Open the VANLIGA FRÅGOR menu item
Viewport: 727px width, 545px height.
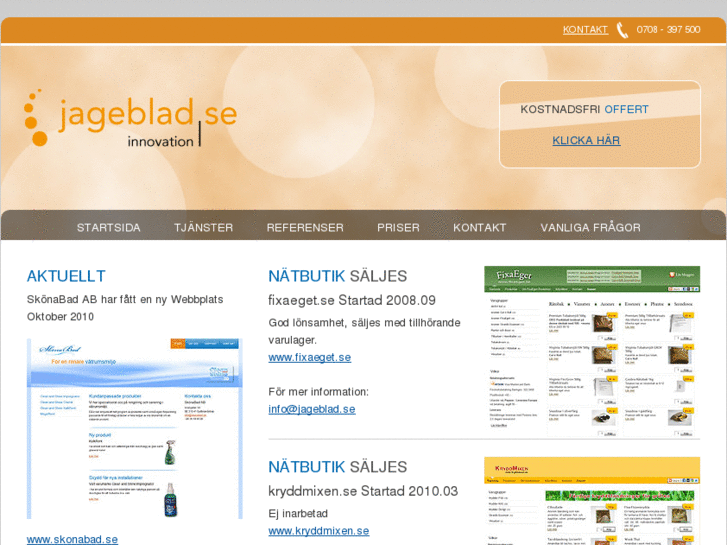(x=590, y=228)
